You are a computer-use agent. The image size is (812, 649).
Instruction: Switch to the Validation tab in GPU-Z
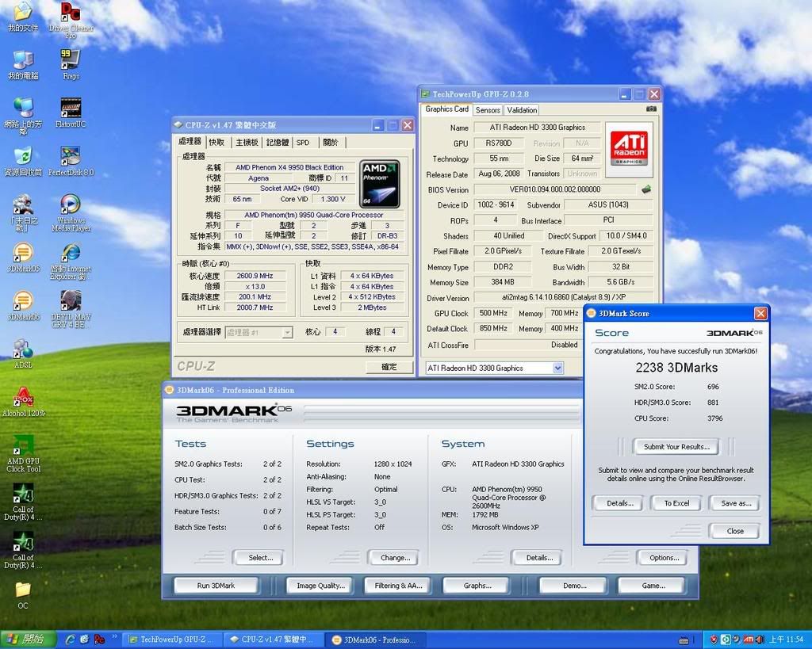(522, 109)
